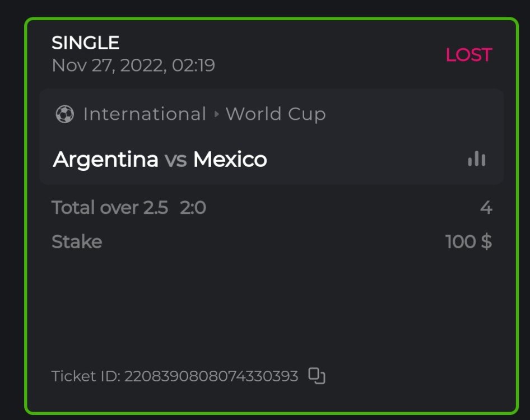Open the International category link

point(145,114)
